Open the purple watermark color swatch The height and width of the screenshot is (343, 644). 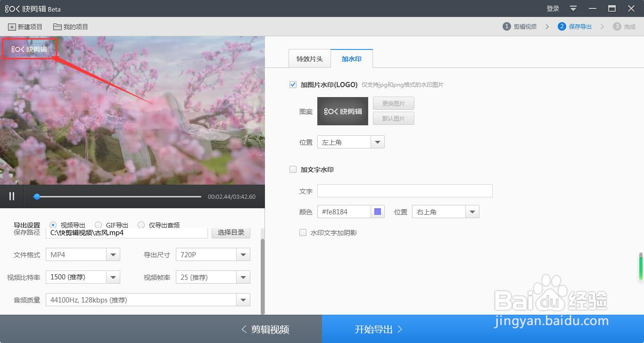(377, 212)
